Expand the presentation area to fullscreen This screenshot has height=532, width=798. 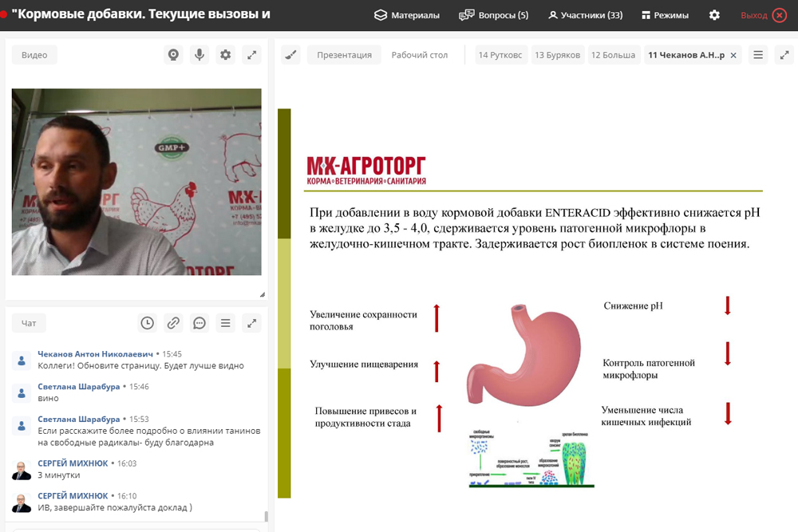[x=784, y=55]
